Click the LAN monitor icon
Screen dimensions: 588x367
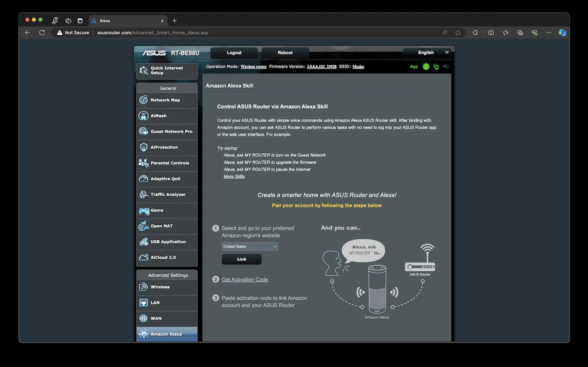click(143, 303)
